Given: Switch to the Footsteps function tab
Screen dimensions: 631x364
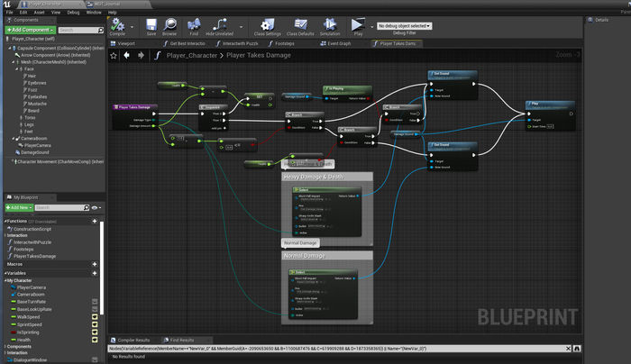Looking at the screenshot, I should coord(281,43).
